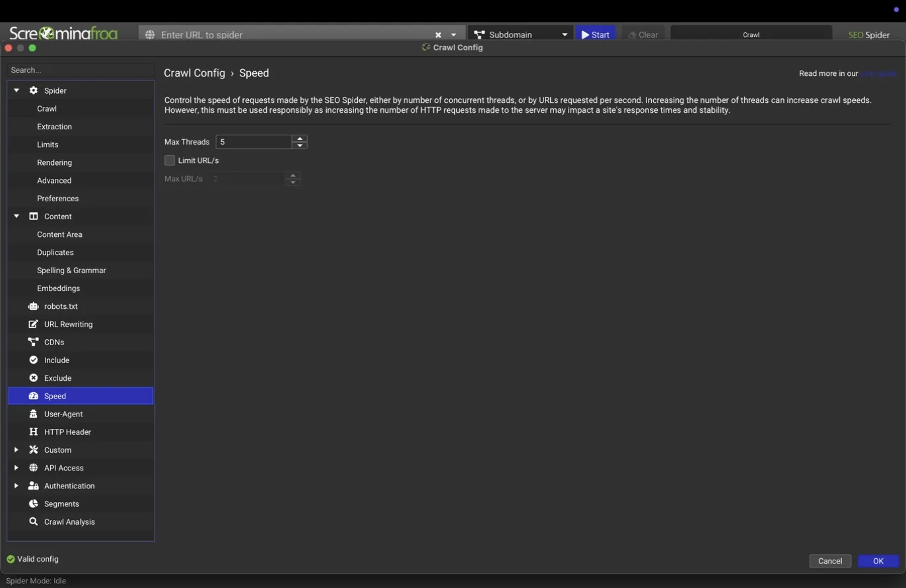This screenshot has width=906, height=588.
Task: Click the Spider gear icon
Action: pos(33,90)
